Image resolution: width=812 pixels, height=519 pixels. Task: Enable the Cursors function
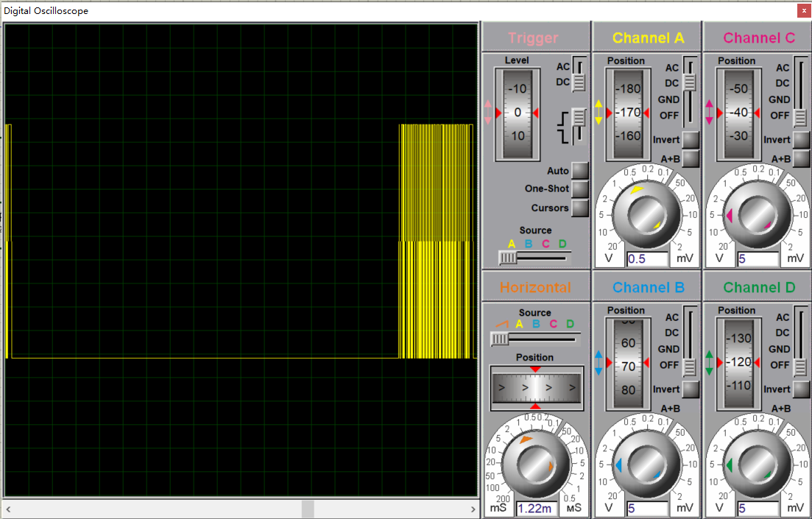pos(580,208)
